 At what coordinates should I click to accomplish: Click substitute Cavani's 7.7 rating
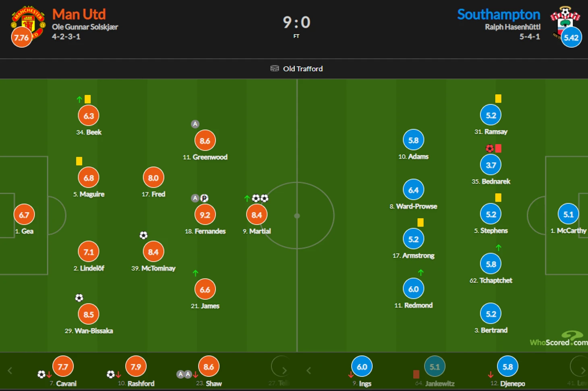63,367
